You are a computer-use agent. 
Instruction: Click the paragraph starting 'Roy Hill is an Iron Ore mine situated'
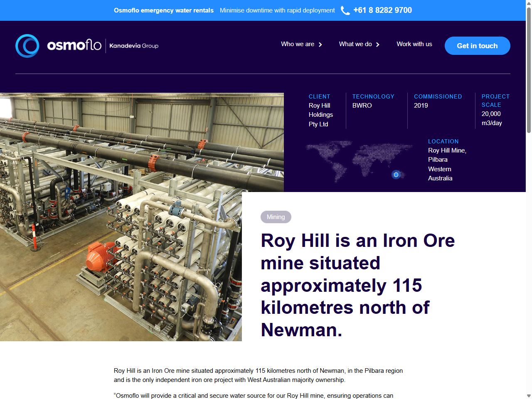(x=258, y=375)
